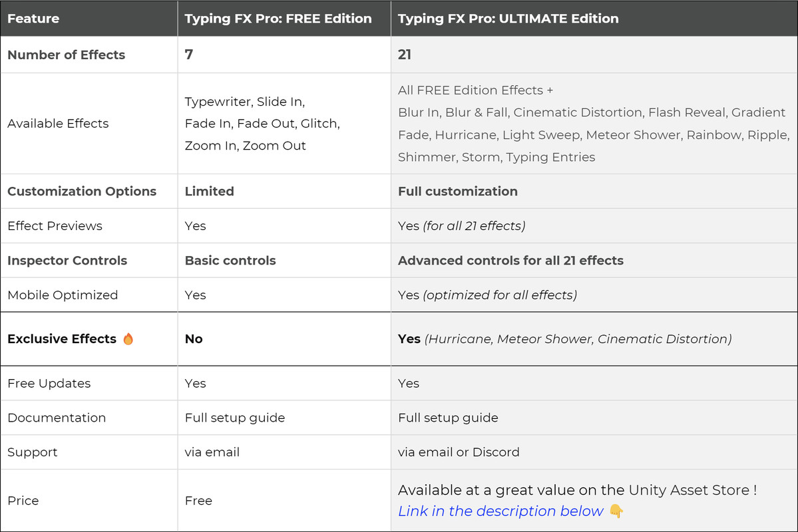Screen dimensions: 798x532
Task: Select the 'Price' row label
Action: (x=23, y=501)
